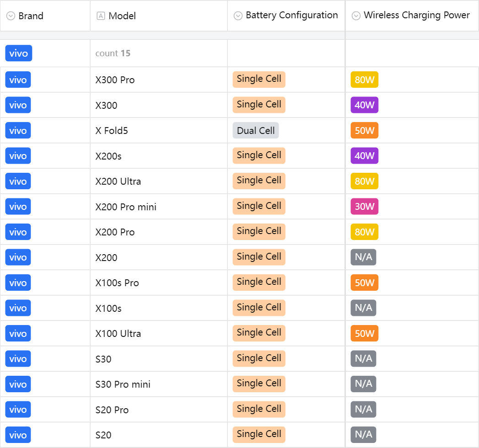This screenshot has height=448, width=479.
Task: Click the 40W tag in X300 row
Action: click(x=365, y=105)
